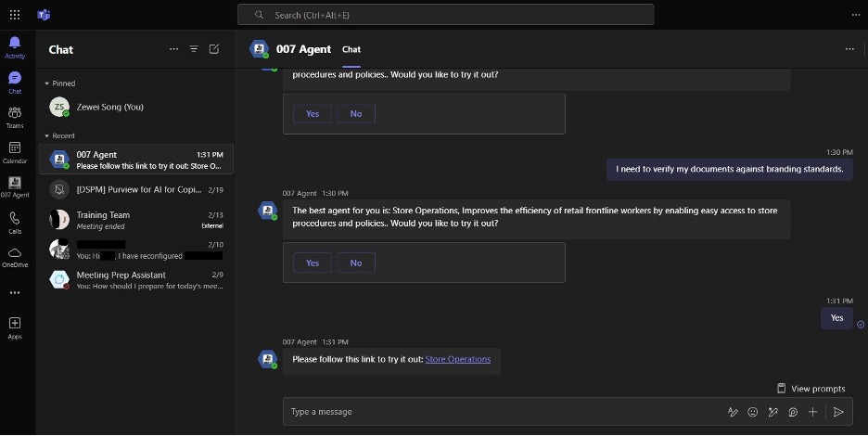868x436 pixels.
Task: Open the Teams section in sidebar
Action: click(15, 118)
